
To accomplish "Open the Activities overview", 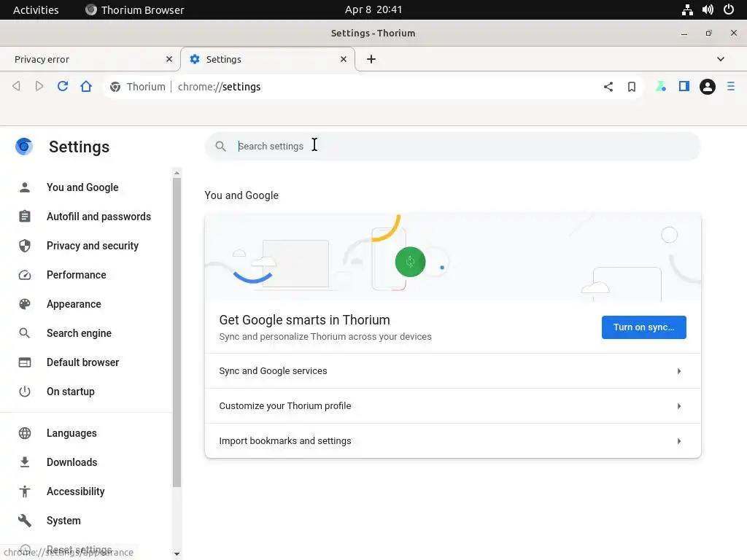I will coord(36,9).
